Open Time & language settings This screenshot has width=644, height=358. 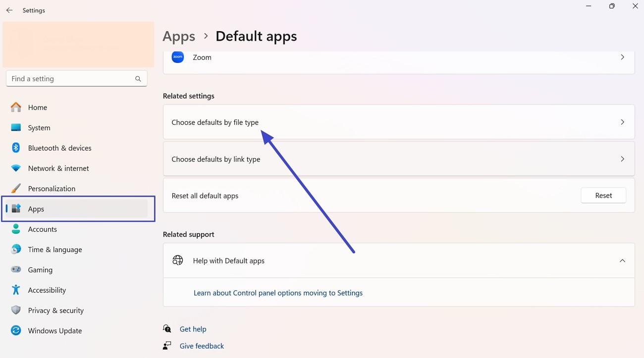coord(55,250)
